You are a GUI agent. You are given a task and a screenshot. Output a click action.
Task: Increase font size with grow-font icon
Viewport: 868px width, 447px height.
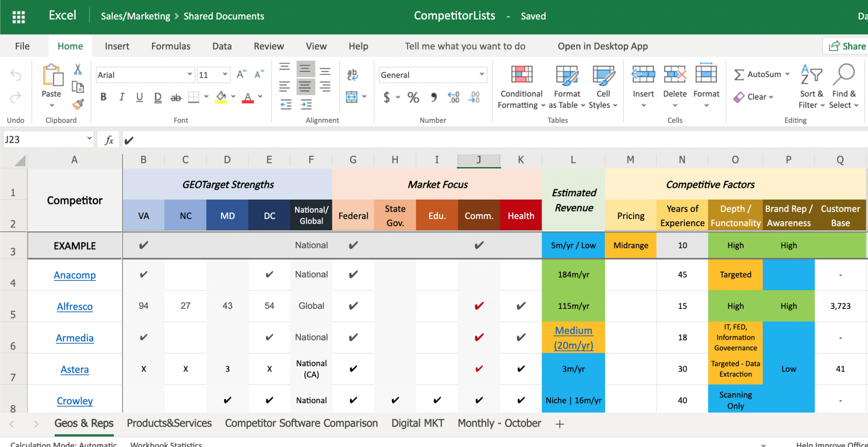pyautogui.click(x=241, y=75)
